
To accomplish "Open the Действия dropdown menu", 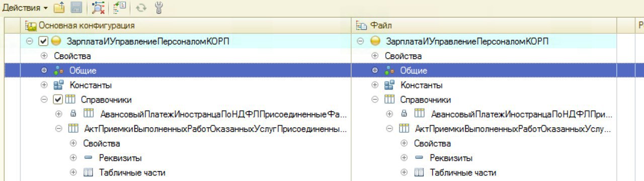I will pyautogui.click(x=25, y=8).
